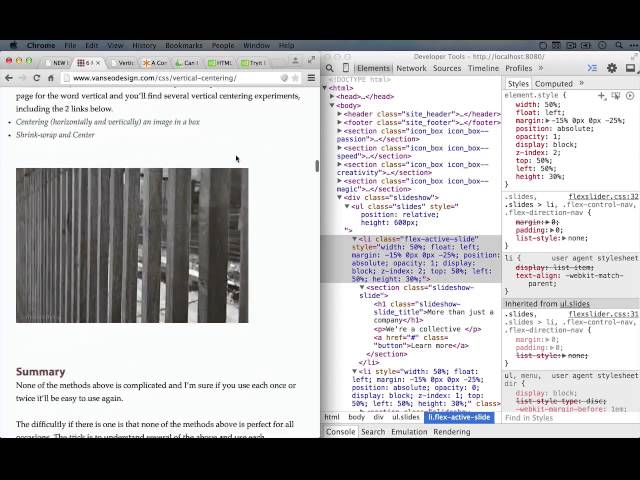The image size is (640, 480).
Task: Switch to the Network panel
Action: tap(411, 68)
